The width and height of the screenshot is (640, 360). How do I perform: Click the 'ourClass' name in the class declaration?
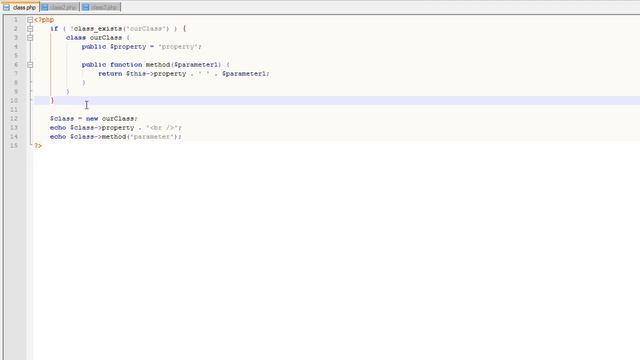pos(106,38)
